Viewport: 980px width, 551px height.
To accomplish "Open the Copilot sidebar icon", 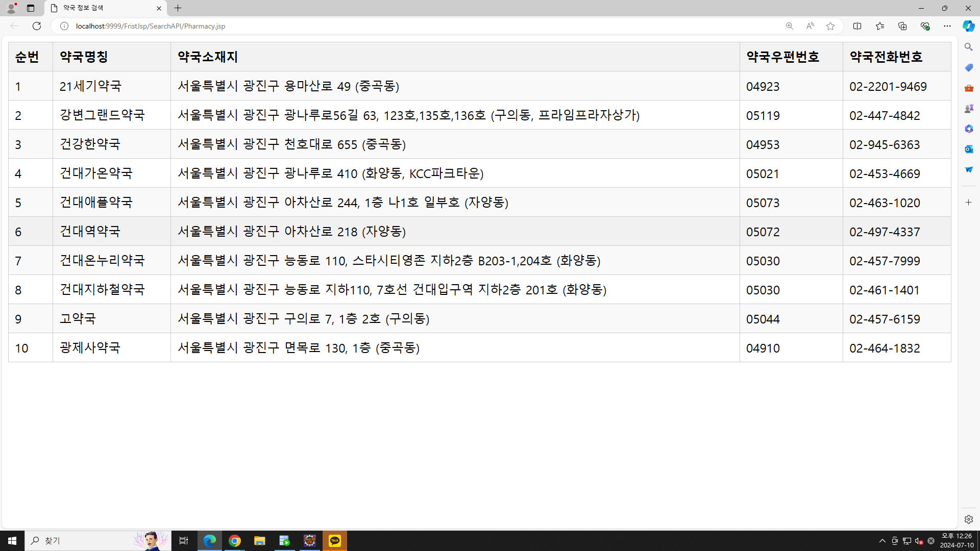I will pyautogui.click(x=968, y=26).
